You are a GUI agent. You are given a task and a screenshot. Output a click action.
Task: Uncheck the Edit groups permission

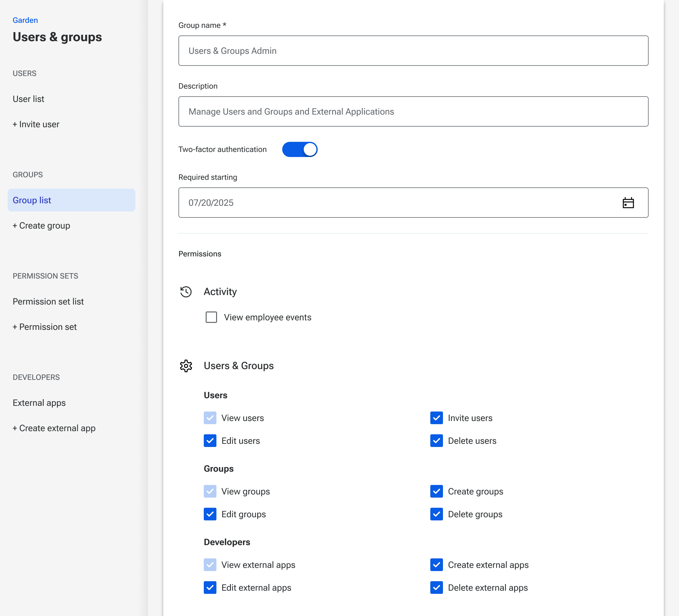click(x=210, y=514)
